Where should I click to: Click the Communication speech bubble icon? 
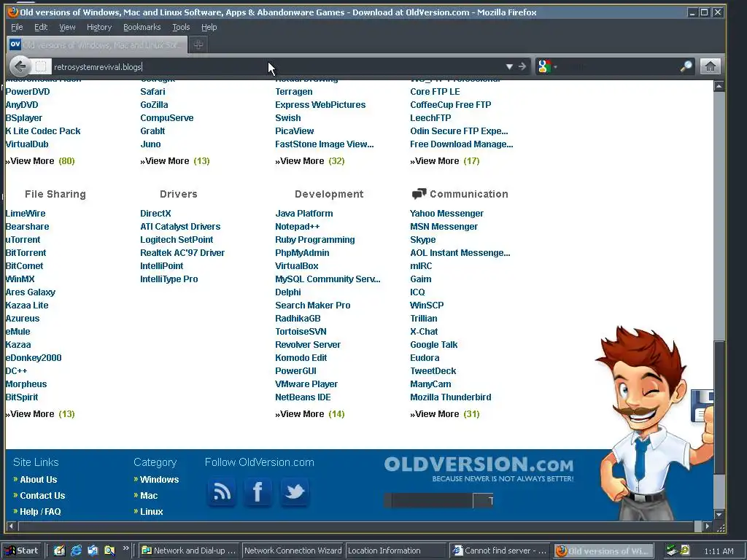[419, 194]
